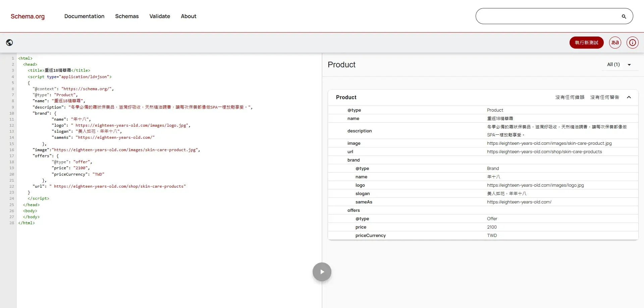Click the info icon in the toolbar
Viewport: 644px width, 308px height.
point(632,43)
